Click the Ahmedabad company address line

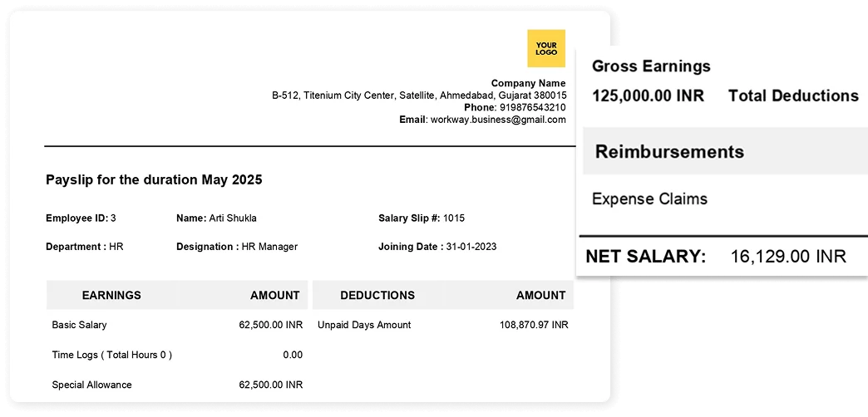click(x=419, y=96)
